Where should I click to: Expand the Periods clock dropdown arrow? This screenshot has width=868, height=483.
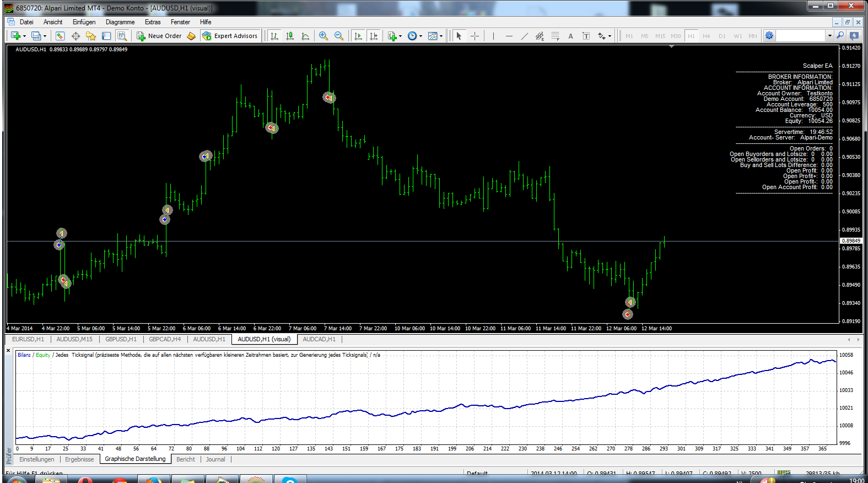(420, 36)
